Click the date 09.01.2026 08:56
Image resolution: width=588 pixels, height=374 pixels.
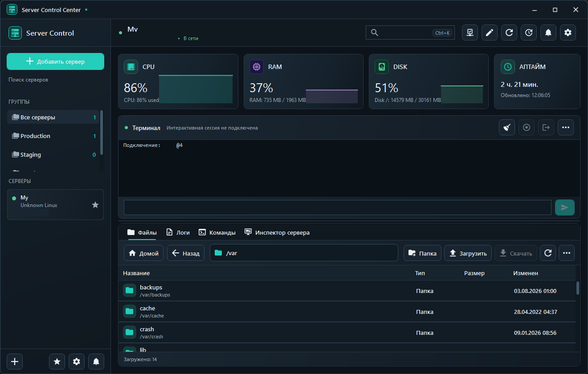click(535, 333)
